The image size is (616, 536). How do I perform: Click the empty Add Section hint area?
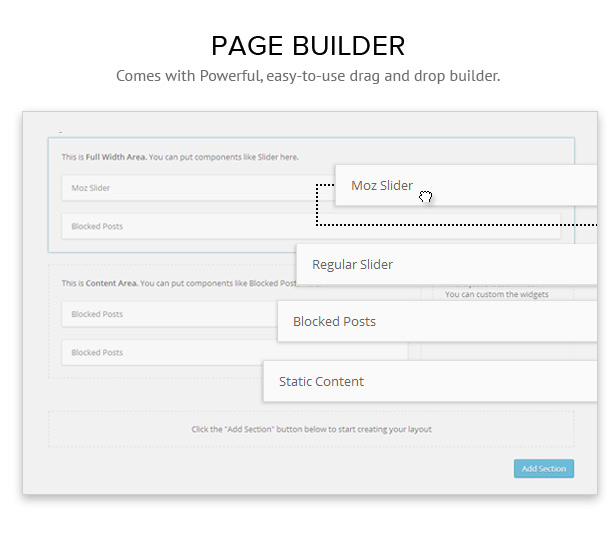[x=311, y=429]
